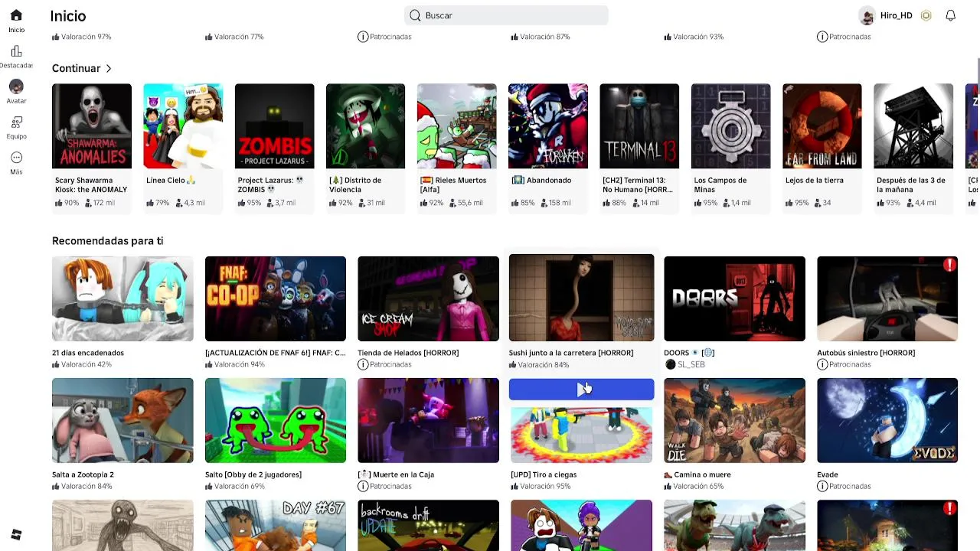Click the Recomendadas para ti heading
The image size is (980, 551).
[107, 240]
